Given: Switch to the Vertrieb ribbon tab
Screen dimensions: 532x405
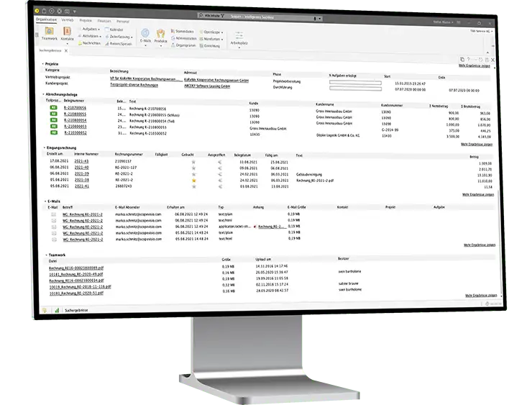Looking at the screenshot, I should [67, 20].
